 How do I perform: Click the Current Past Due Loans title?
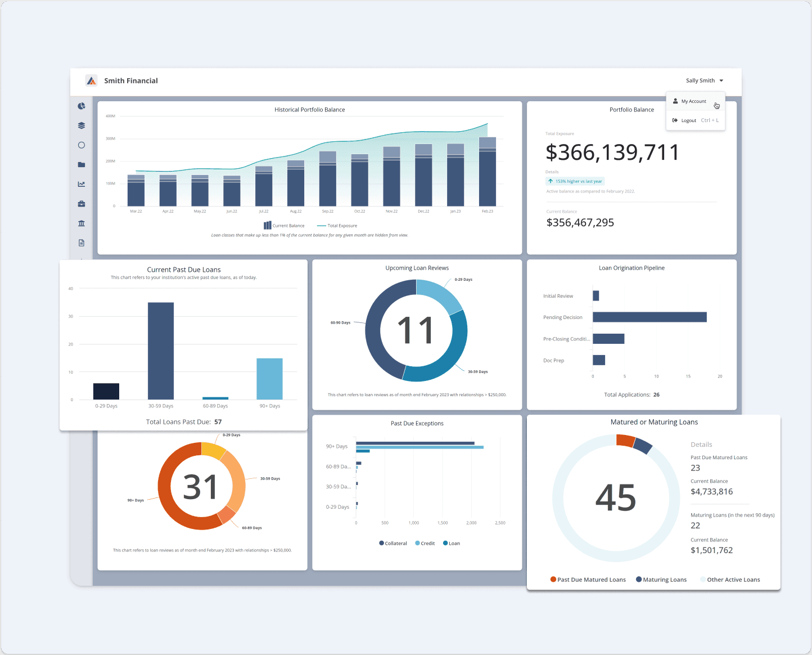tap(184, 270)
